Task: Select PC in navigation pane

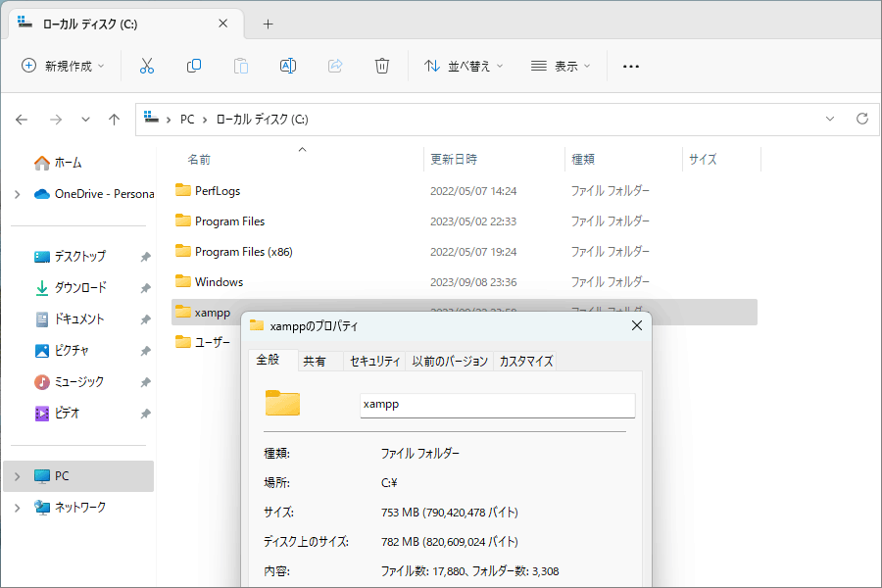Action: point(78,476)
